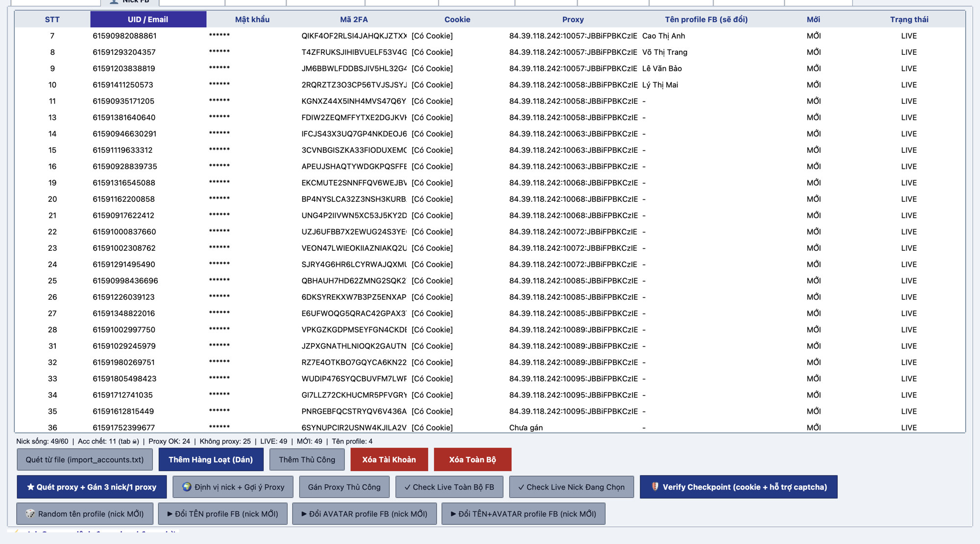
Task: Select UID 61590982088861
Action: coord(124,36)
